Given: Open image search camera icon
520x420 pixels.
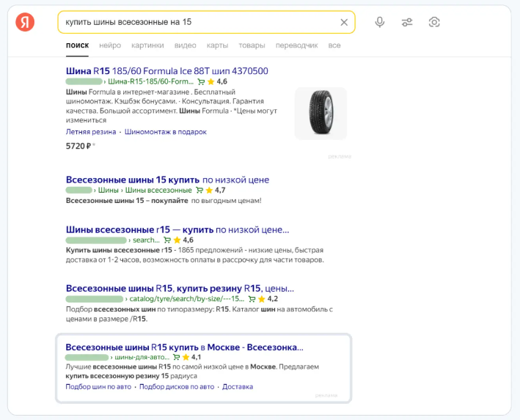Looking at the screenshot, I should tap(434, 22).
